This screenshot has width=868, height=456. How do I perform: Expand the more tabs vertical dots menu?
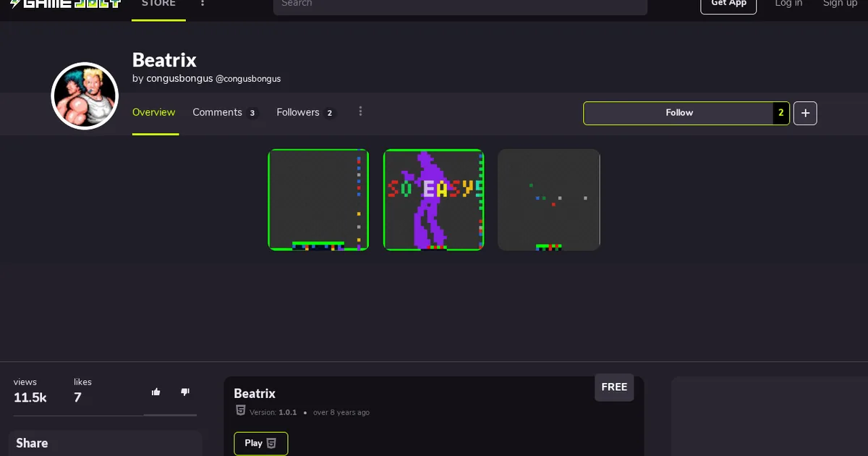pos(360,111)
